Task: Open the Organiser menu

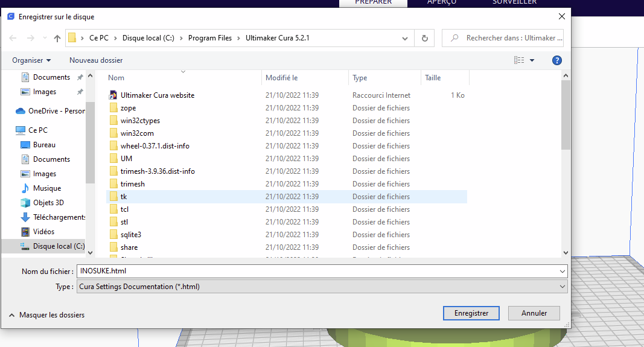Action: click(31, 60)
